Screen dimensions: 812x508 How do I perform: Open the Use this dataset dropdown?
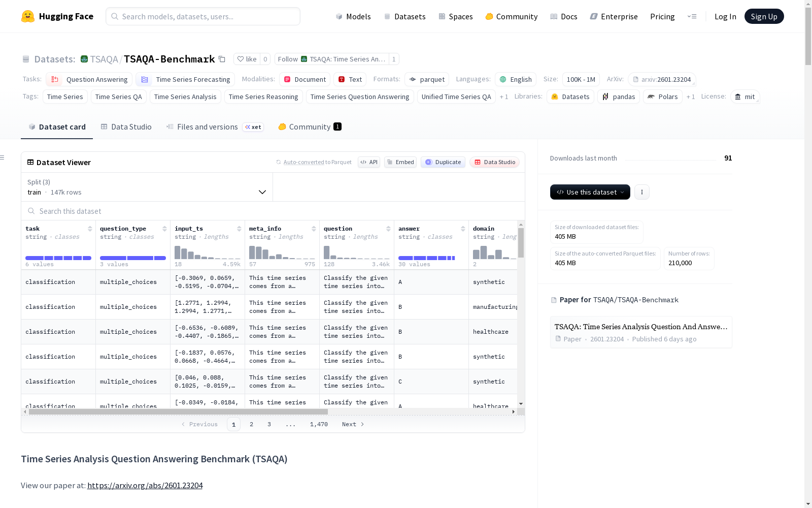[x=590, y=192]
